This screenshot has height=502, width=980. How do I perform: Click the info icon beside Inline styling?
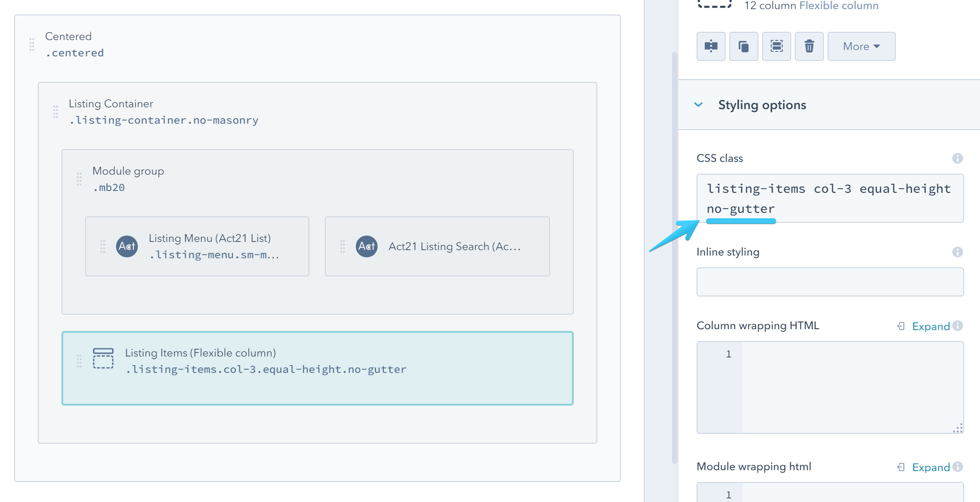pyautogui.click(x=957, y=252)
